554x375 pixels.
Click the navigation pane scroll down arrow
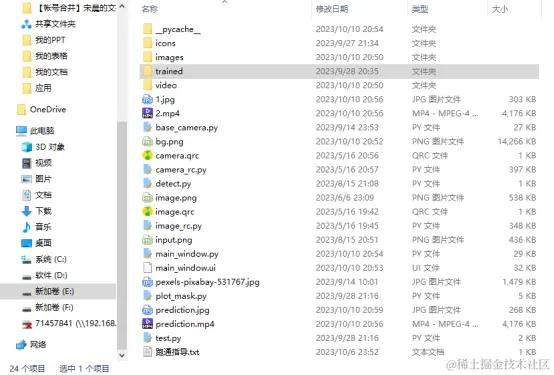pyautogui.click(x=122, y=355)
